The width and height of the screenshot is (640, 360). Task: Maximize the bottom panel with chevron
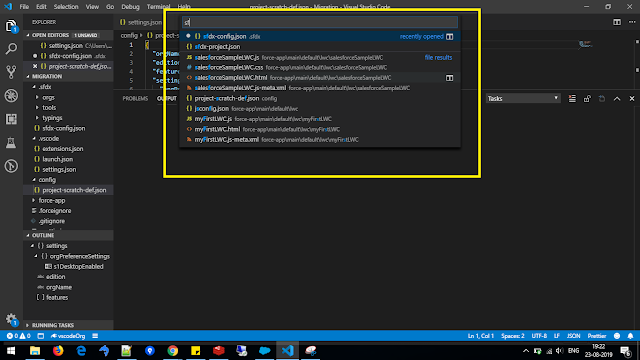click(617, 98)
